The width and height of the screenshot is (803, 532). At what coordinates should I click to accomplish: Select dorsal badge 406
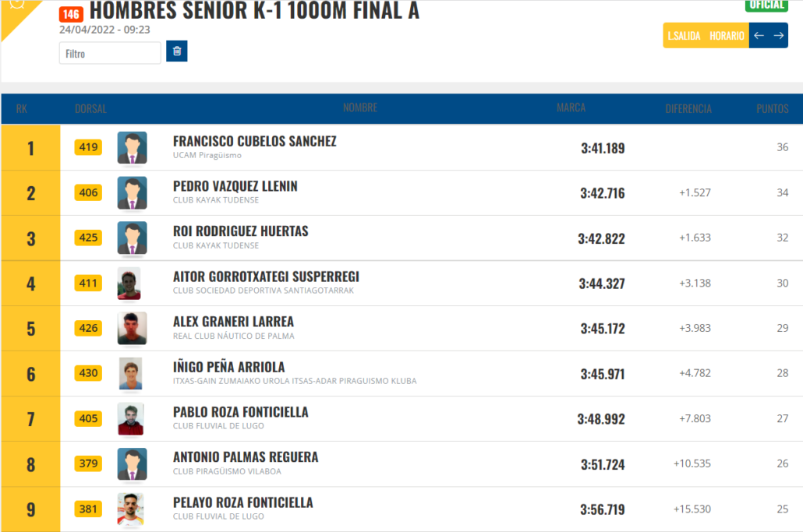point(88,193)
